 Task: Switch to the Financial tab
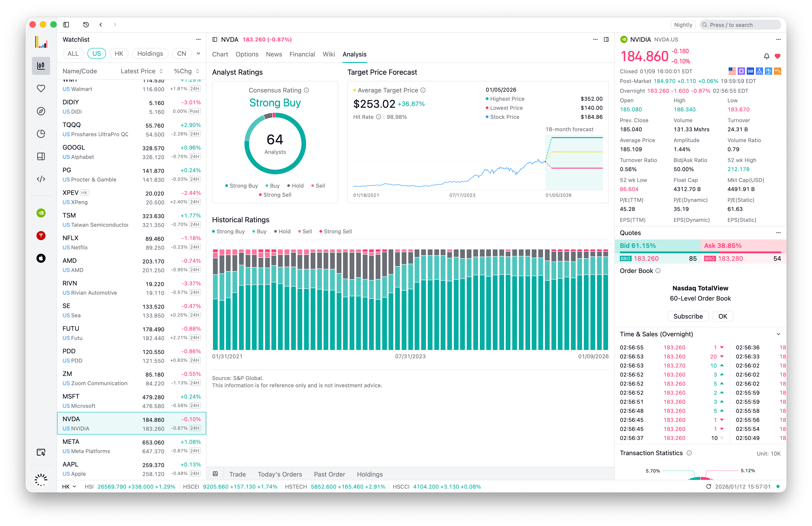tap(302, 54)
